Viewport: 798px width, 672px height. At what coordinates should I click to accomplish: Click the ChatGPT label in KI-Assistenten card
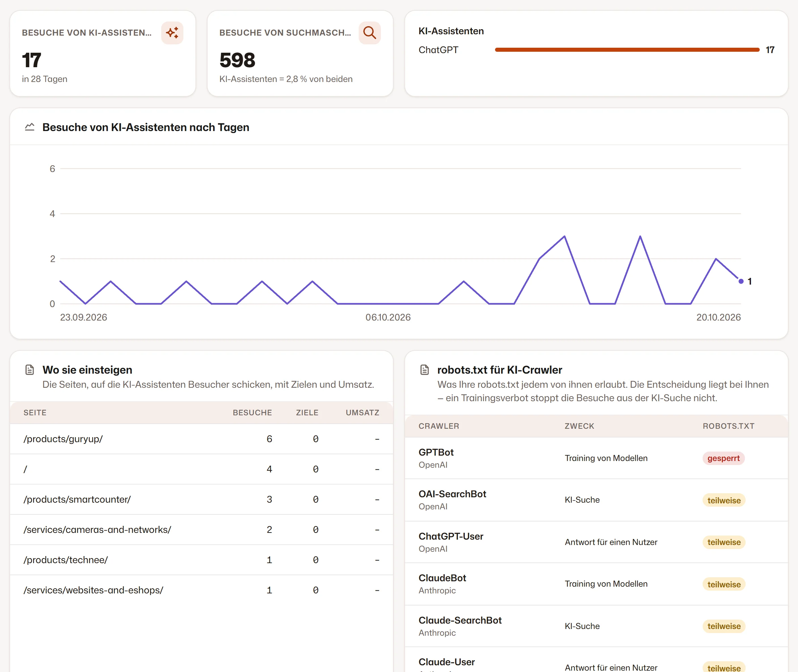coord(438,50)
